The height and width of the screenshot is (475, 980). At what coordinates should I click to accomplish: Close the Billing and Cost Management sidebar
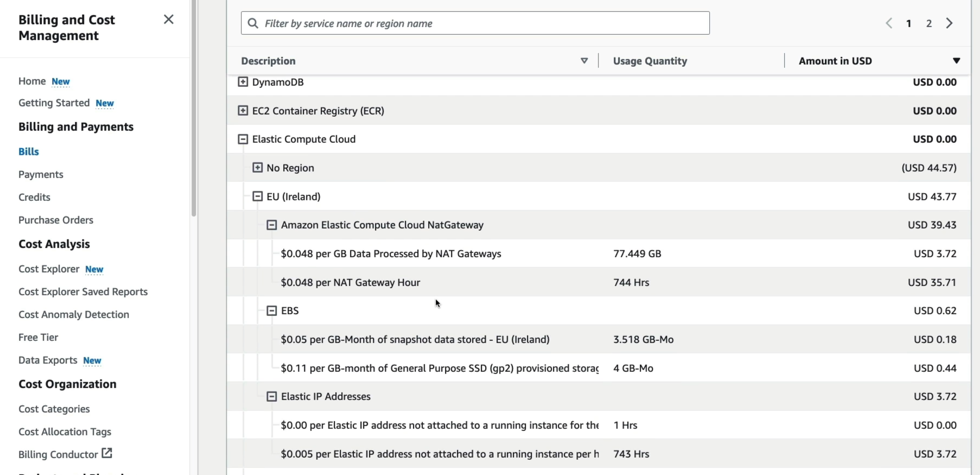click(x=169, y=20)
